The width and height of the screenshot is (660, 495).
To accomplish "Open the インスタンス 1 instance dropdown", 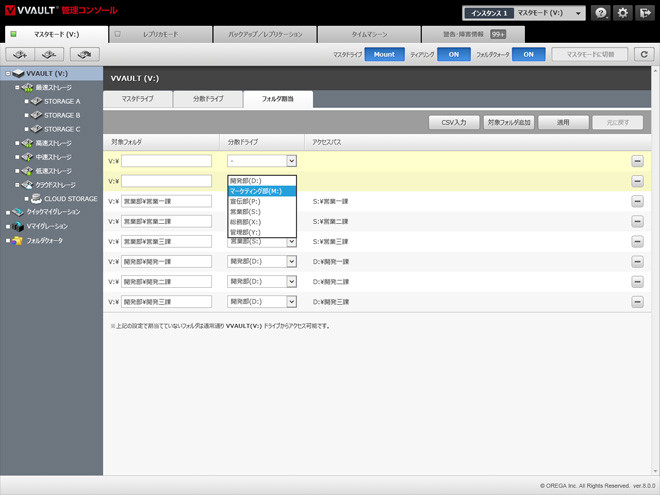I will pos(524,13).
